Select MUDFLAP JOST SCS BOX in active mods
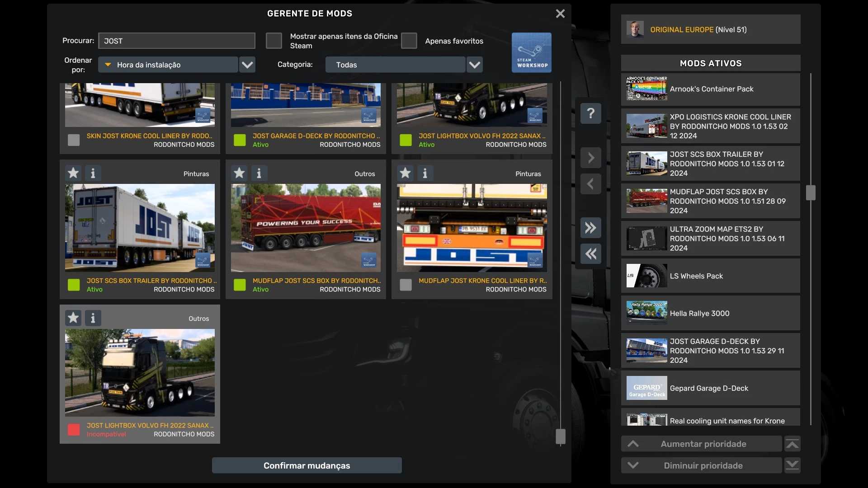The height and width of the screenshot is (488, 868). [x=711, y=201]
